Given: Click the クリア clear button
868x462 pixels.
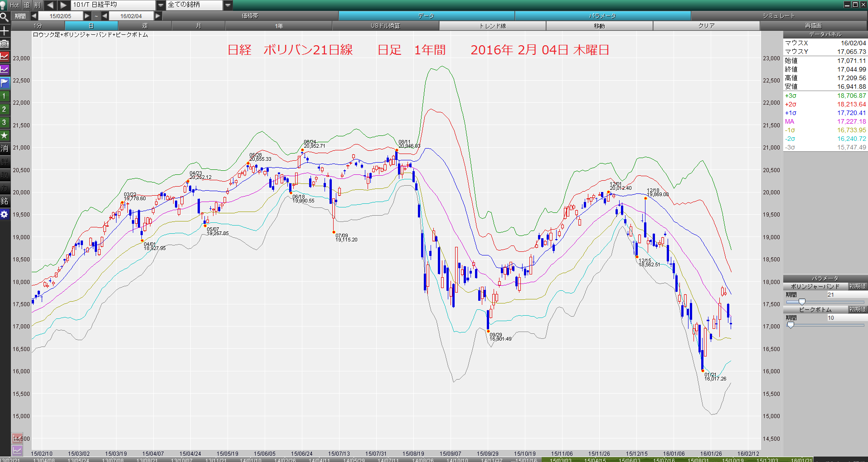Looking at the screenshot, I should (707, 26).
